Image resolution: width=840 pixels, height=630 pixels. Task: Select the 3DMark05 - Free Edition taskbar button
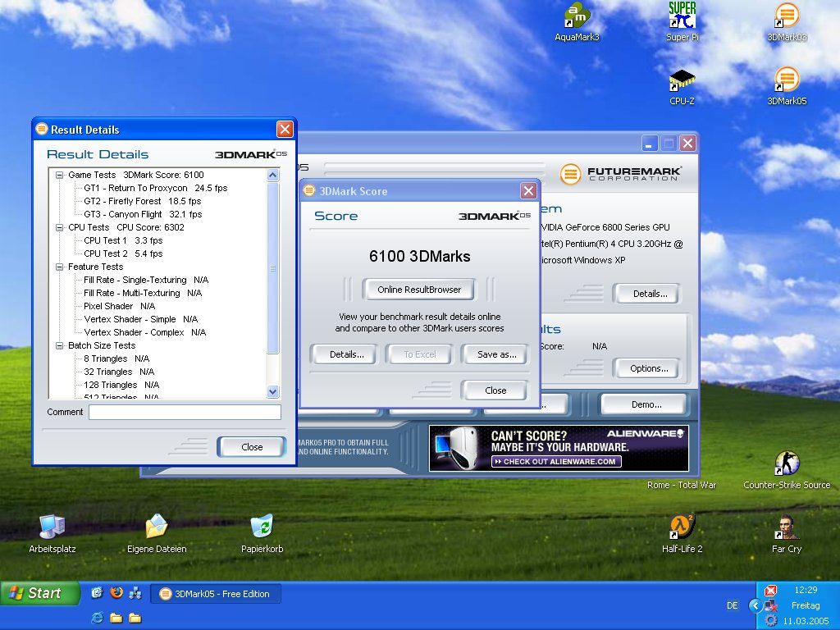[216, 594]
